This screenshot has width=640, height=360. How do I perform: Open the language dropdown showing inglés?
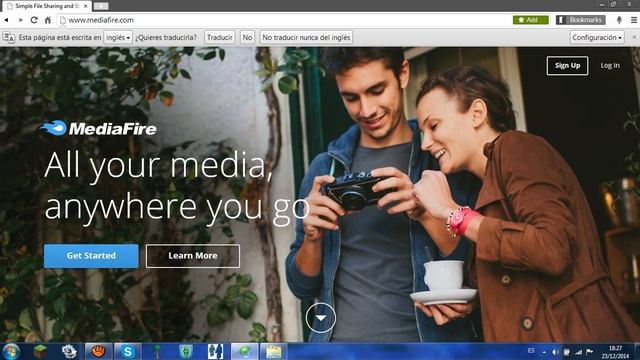pos(118,38)
